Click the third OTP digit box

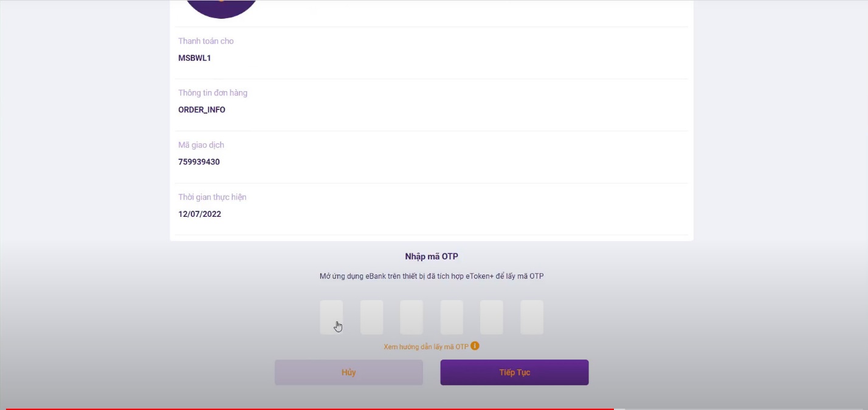pyautogui.click(x=412, y=317)
